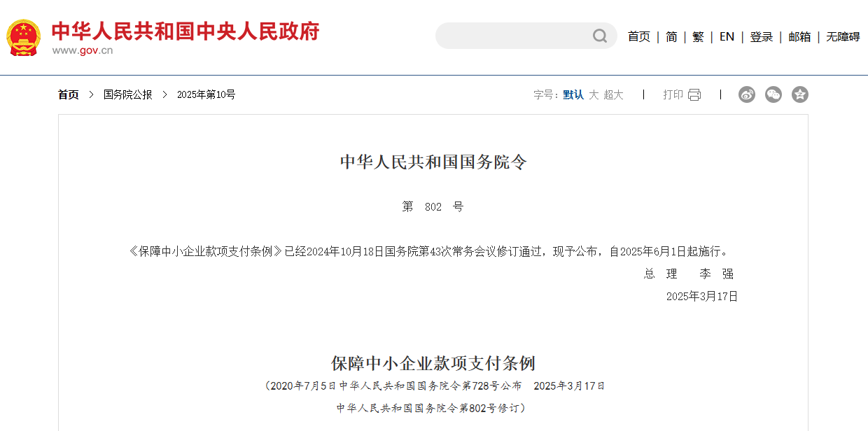868x431 pixels.
Task: Click the www.gov.cn address text
Action: pos(83,50)
